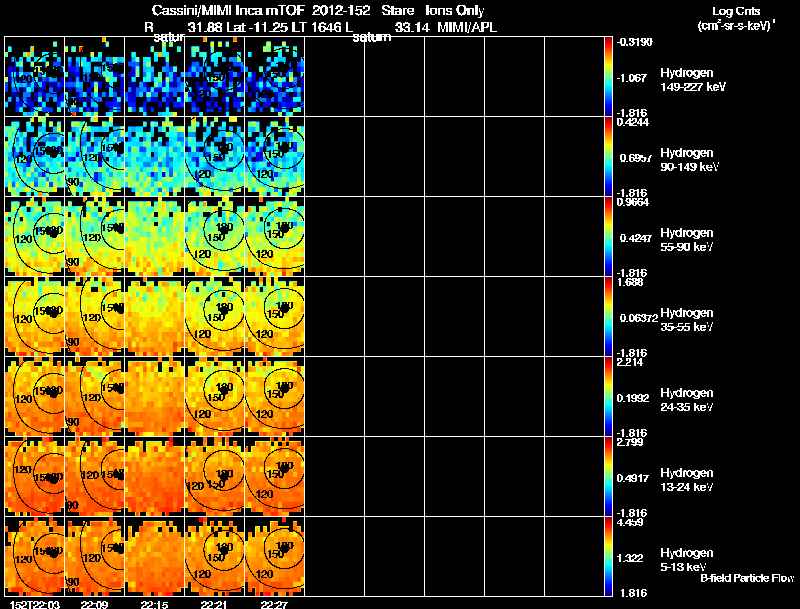Screen dimensions: 800x609
Task: Click the 149-227 keV image panel at 22:03
Action: coord(35,77)
